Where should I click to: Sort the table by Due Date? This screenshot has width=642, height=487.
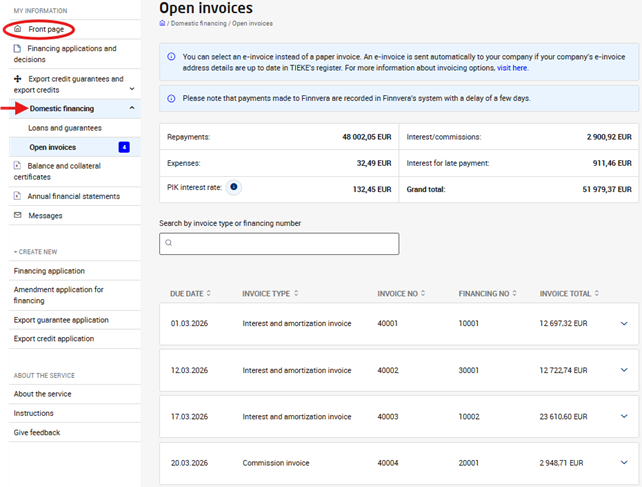point(187,294)
